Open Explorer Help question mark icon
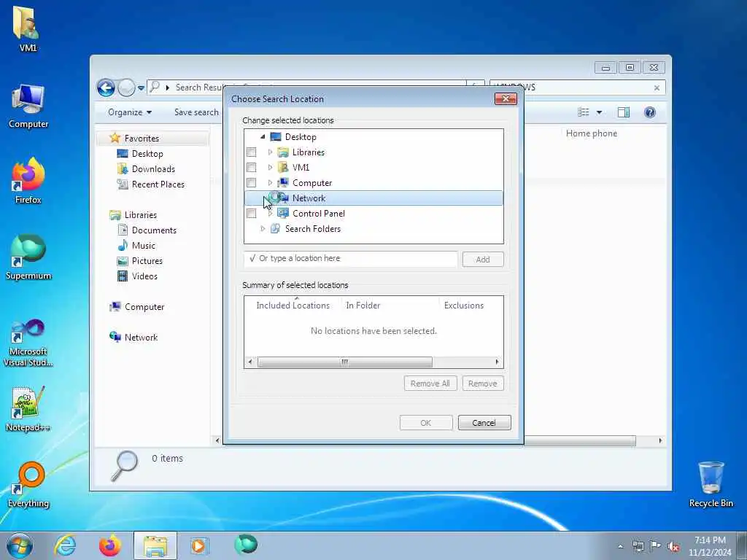The image size is (747, 560). [x=649, y=112]
